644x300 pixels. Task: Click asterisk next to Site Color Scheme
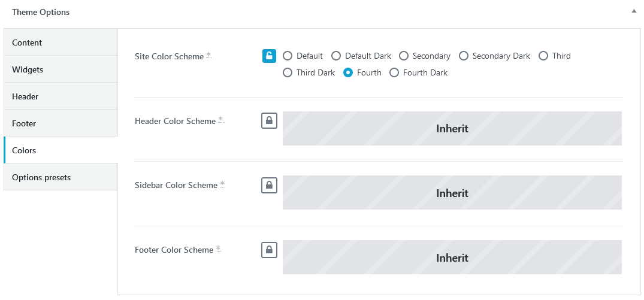208,56
